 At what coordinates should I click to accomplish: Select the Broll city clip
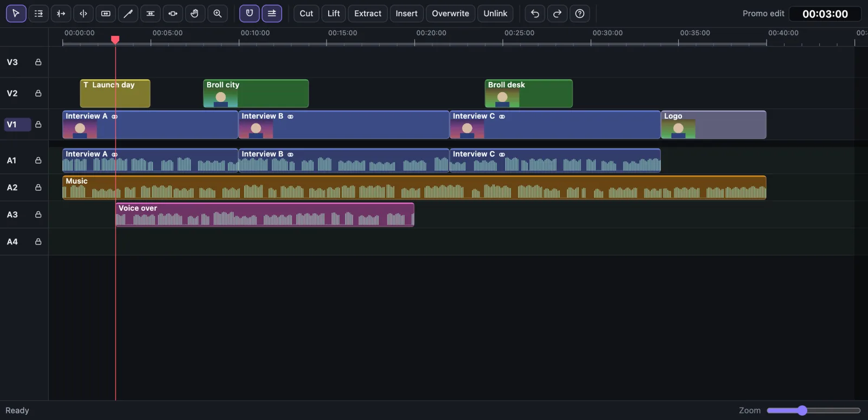coord(256,93)
